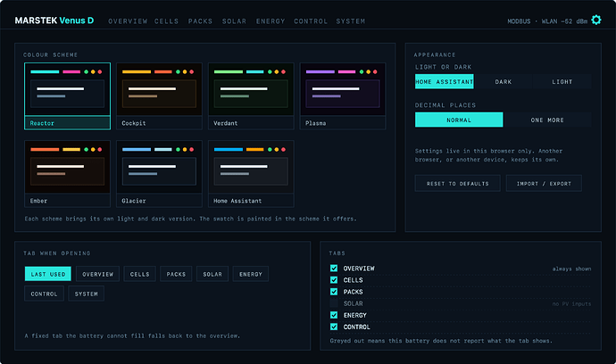616x364 pixels.
Task: Select the Ember colour scheme
Action: [67, 174]
